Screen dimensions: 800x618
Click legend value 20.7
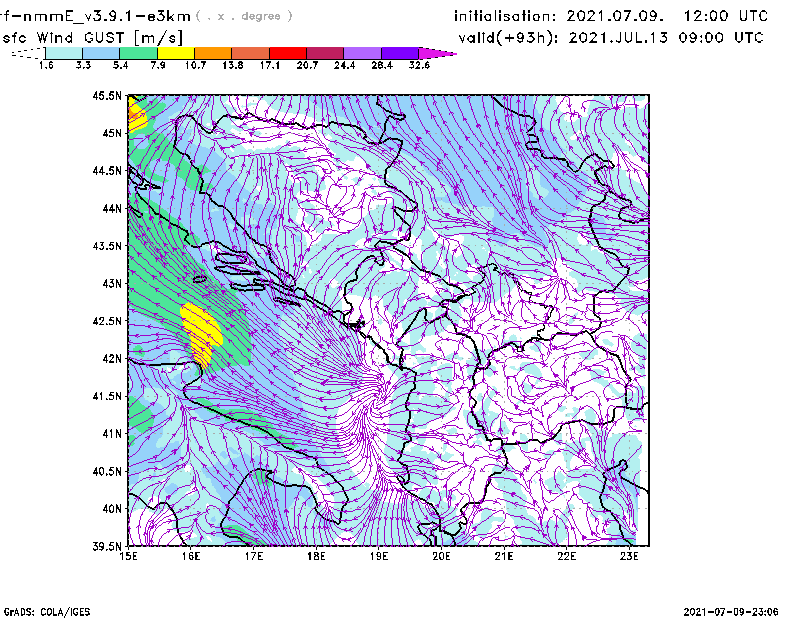pos(307,65)
